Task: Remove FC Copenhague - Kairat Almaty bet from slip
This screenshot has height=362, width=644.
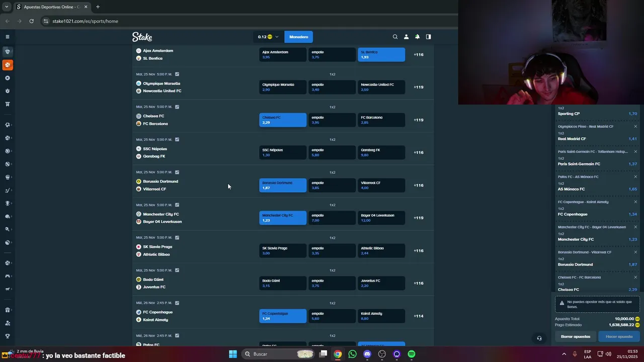Action: 635,202
